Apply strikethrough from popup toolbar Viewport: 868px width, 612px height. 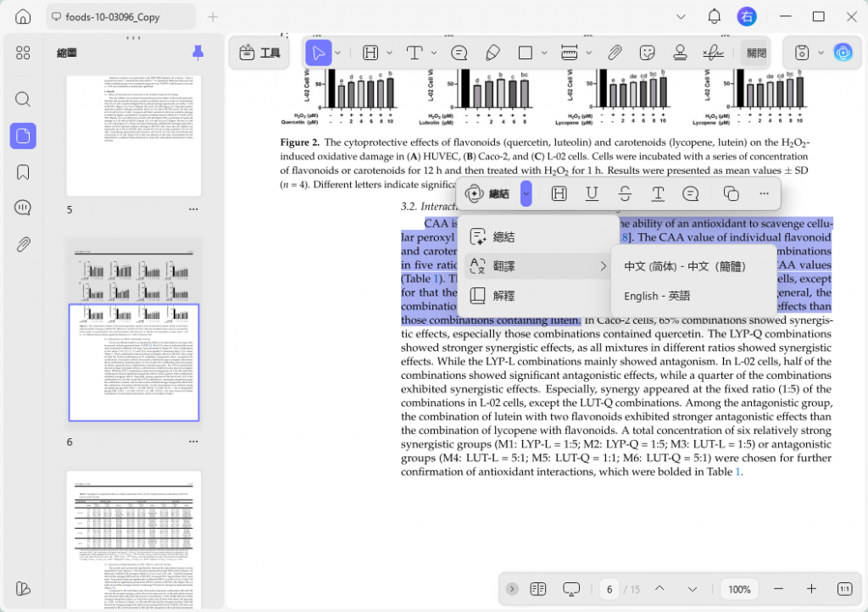[625, 193]
